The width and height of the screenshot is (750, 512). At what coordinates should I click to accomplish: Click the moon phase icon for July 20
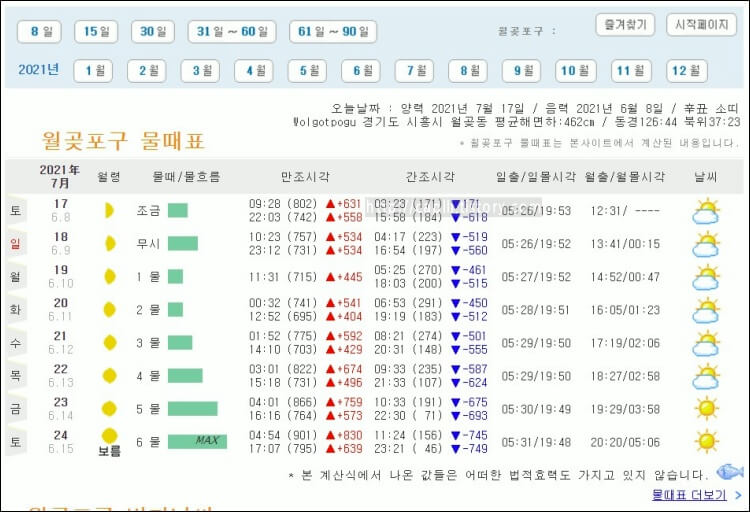[x=110, y=310]
